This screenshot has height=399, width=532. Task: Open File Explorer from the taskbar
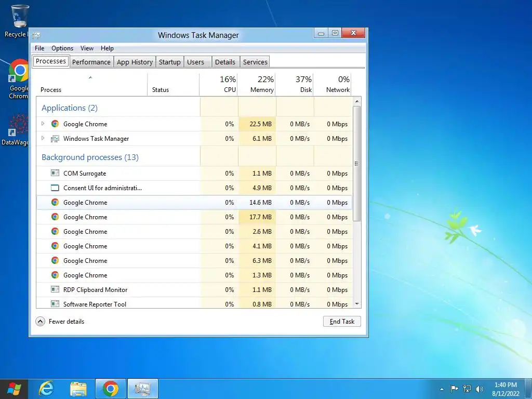pos(78,389)
